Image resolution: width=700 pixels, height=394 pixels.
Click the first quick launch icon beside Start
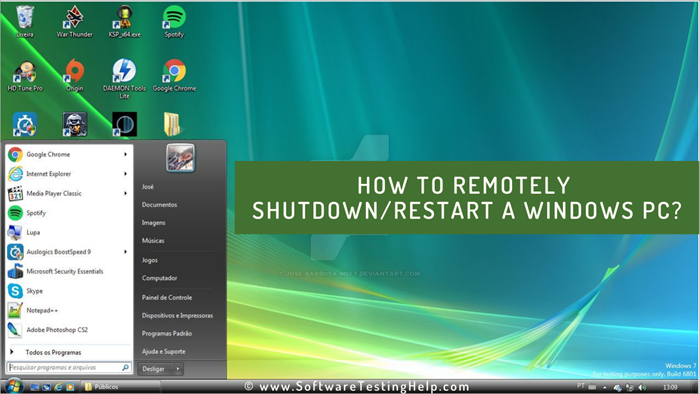(34, 387)
